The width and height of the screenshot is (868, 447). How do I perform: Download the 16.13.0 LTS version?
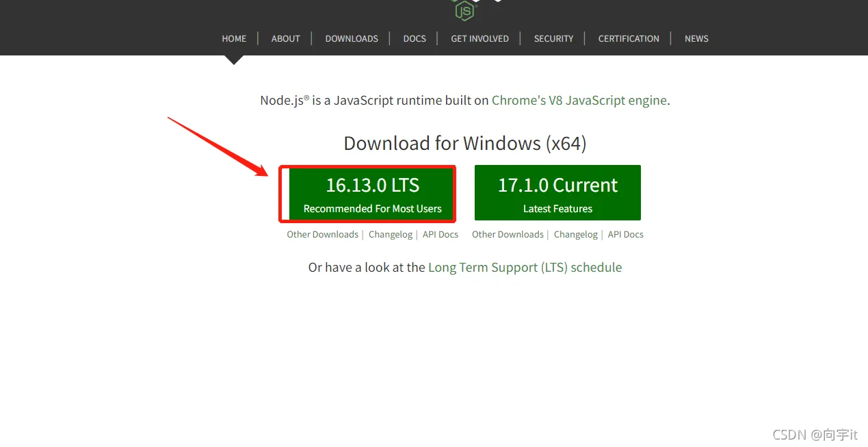click(372, 193)
